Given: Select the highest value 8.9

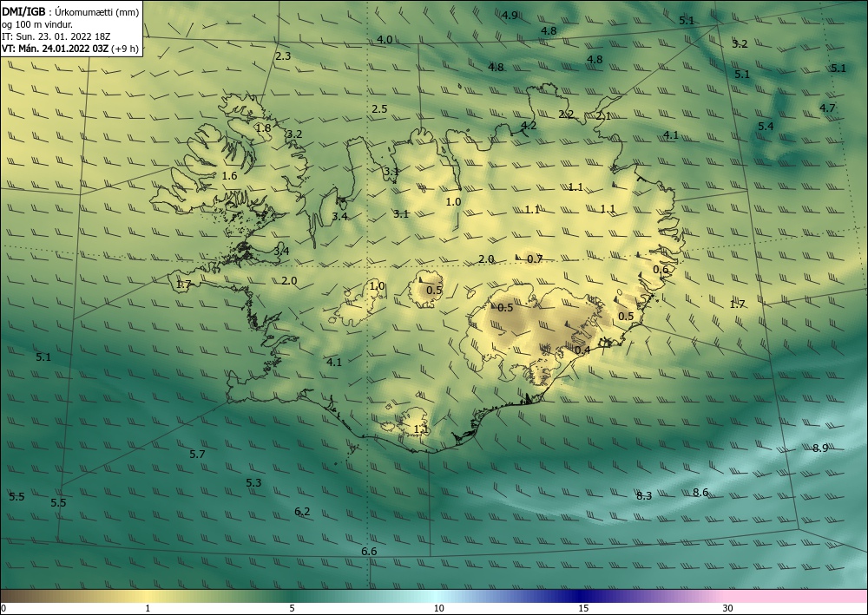Looking at the screenshot, I should pyautogui.click(x=820, y=448).
